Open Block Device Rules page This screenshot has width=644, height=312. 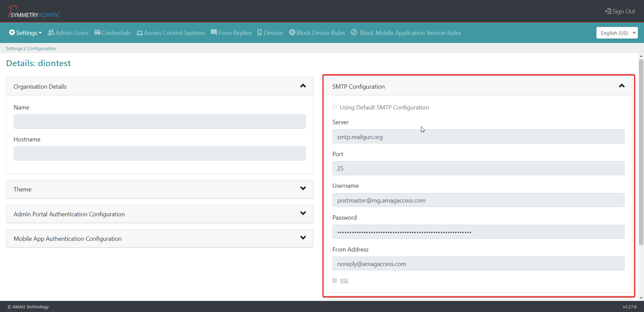(x=317, y=33)
